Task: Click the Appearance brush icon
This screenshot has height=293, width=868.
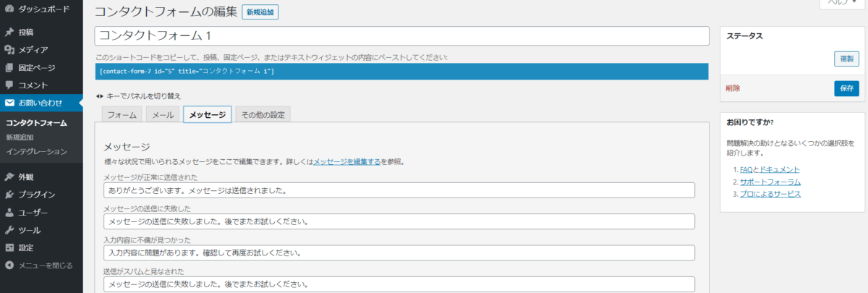Action: point(9,177)
